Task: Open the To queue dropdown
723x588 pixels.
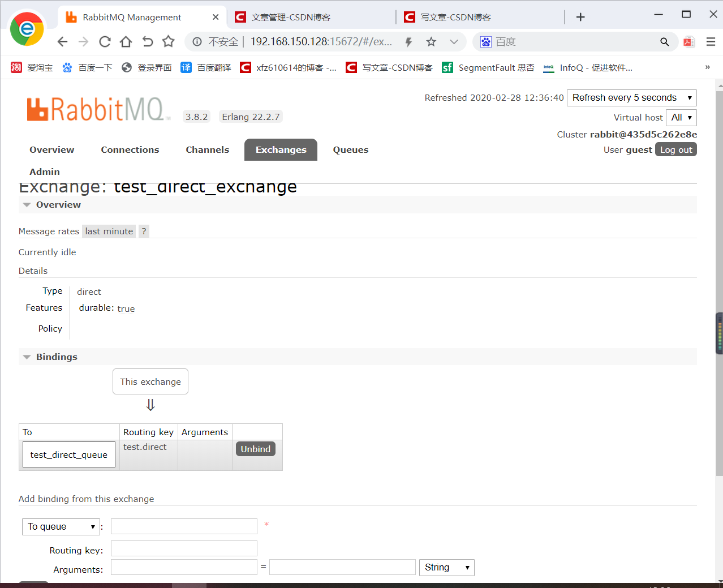Action: [x=61, y=527]
